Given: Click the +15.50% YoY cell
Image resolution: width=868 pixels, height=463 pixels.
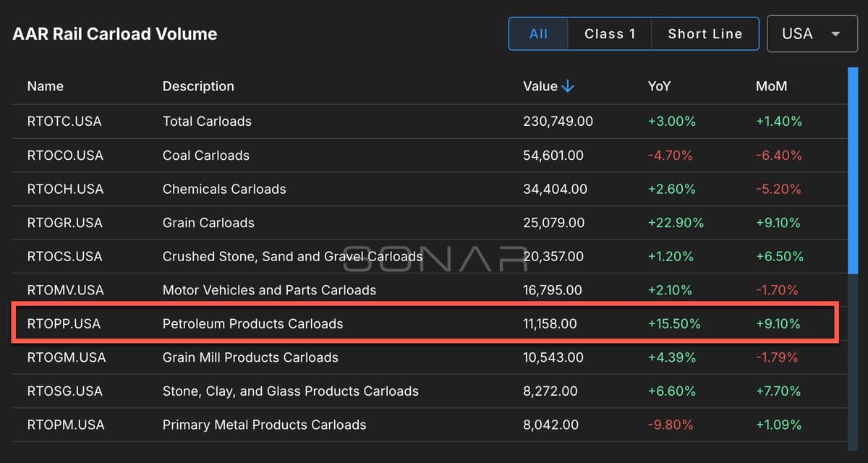Looking at the screenshot, I should point(674,324).
